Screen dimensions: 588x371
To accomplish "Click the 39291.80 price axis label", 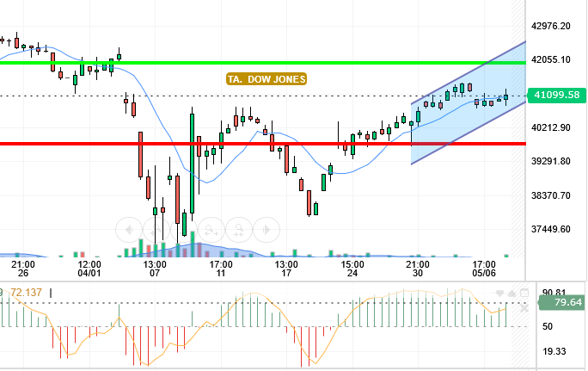I will [551, 162].
